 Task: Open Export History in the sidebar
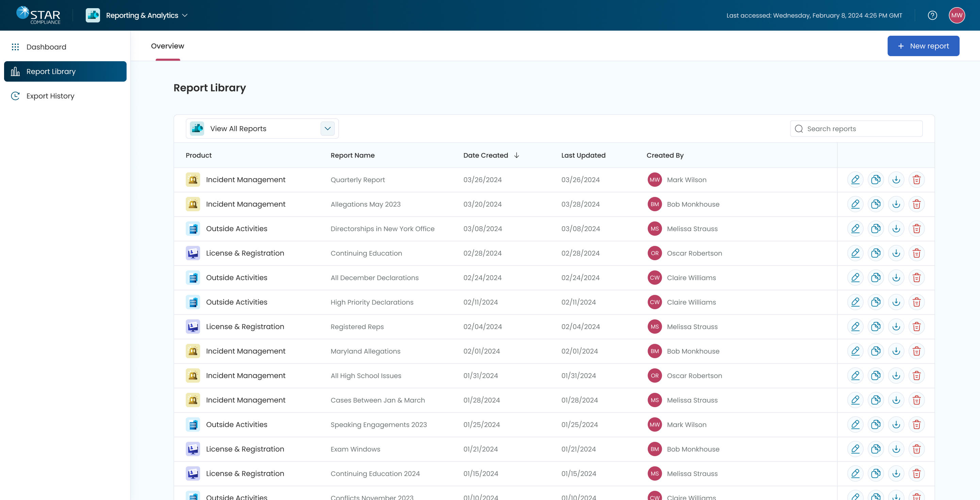coord(50,96)
